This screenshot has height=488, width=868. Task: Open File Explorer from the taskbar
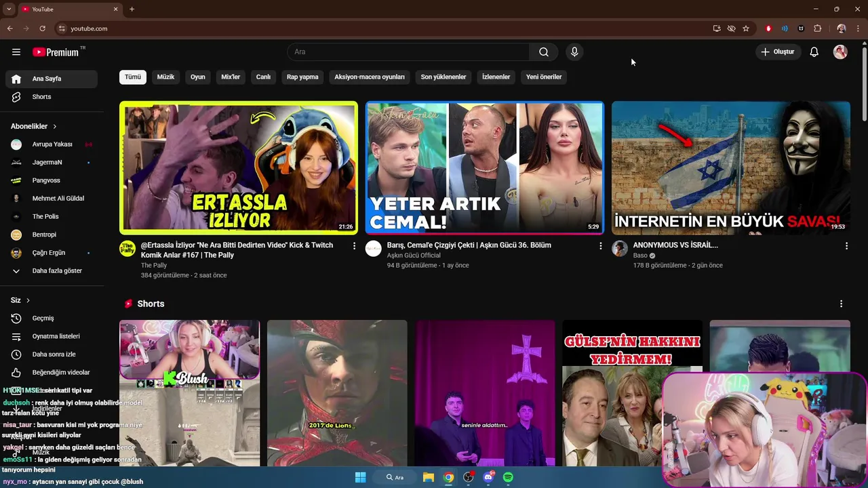coord(429,477)
